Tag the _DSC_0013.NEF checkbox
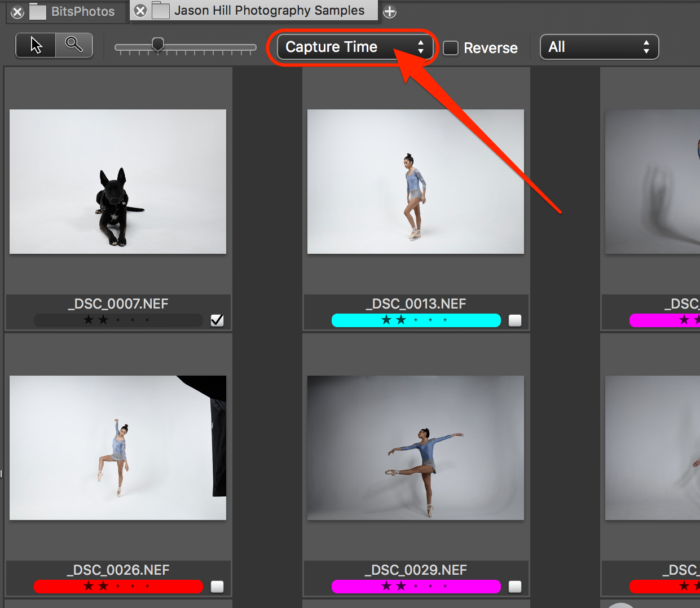The height and width of the screenshot is (608, 700). tap(515, 320)
